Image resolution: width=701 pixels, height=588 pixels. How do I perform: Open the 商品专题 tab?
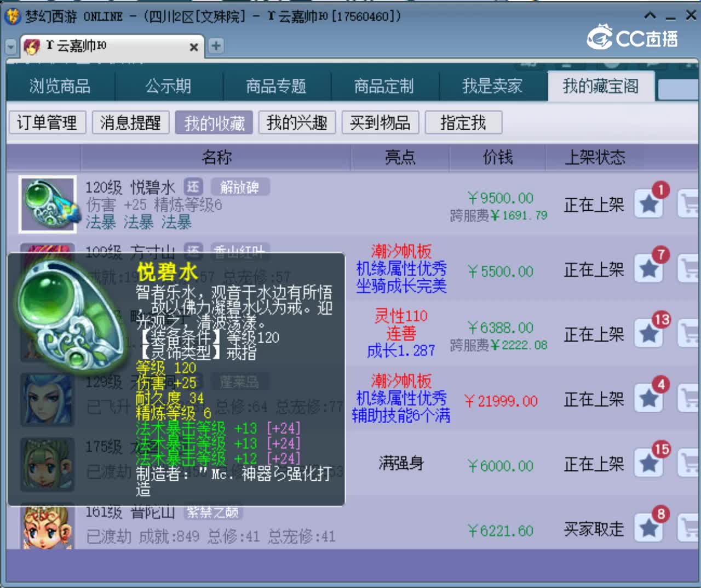[276, 86]
